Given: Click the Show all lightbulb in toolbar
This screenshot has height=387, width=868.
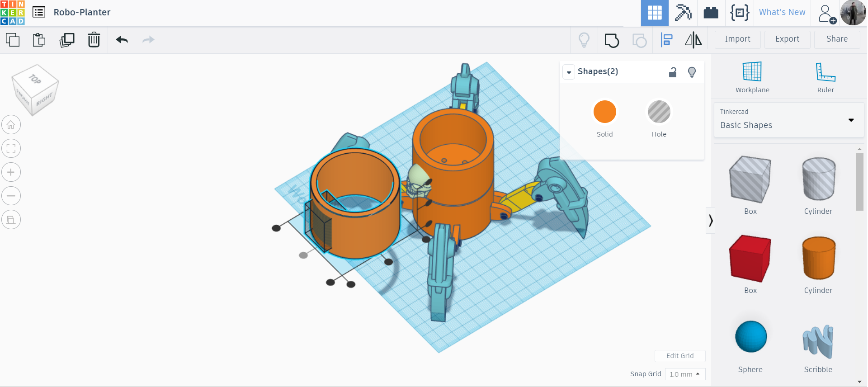Looking at the screenshot, I should (584, 40).
